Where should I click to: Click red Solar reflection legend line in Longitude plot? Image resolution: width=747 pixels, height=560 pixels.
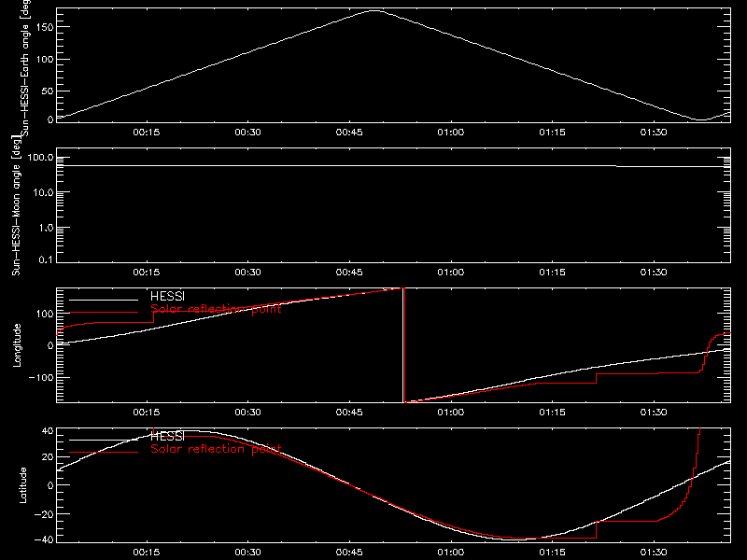104,313
